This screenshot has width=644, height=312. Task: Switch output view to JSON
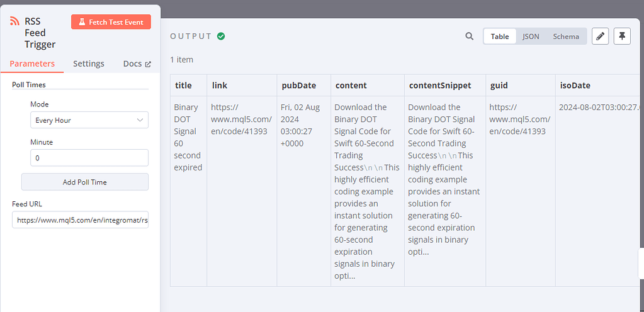[531, 36]
